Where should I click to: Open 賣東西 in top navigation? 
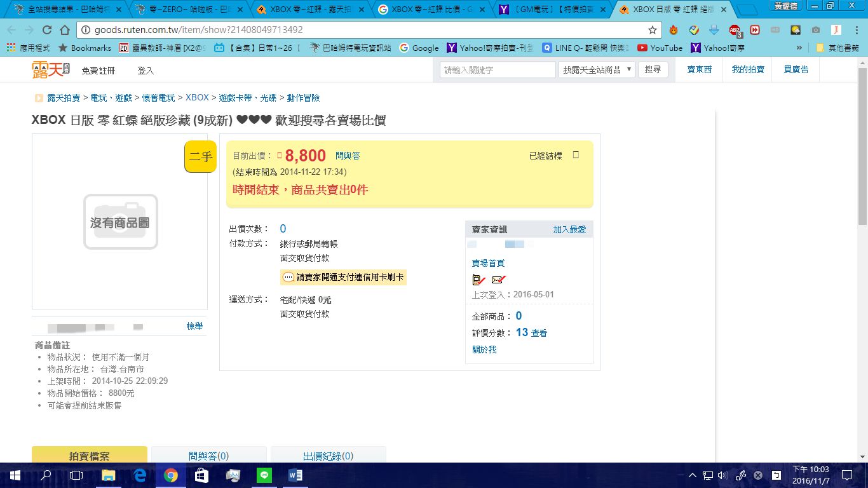tap(700, 70)
